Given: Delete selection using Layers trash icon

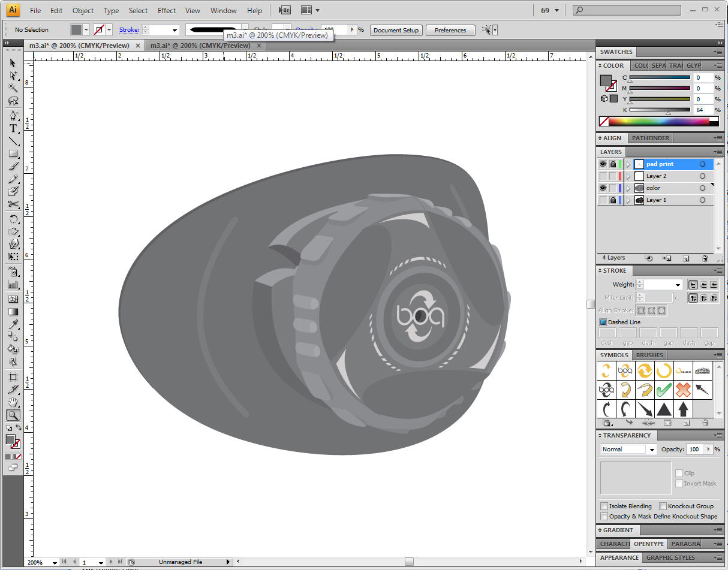Looking at the screenshot, I should pos(705,258).
